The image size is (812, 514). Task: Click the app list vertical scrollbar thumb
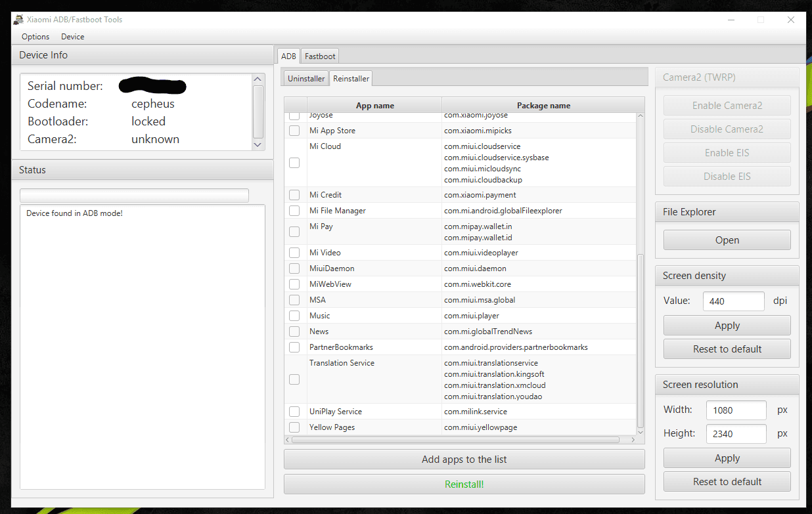(641, 340)
